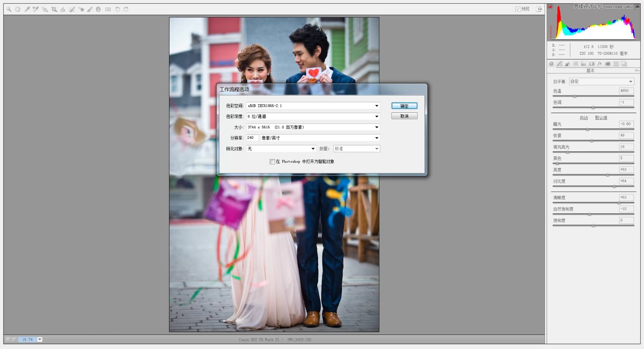Select the Red Eye Removal tool
644x349 pixels.
pos(81,9)
